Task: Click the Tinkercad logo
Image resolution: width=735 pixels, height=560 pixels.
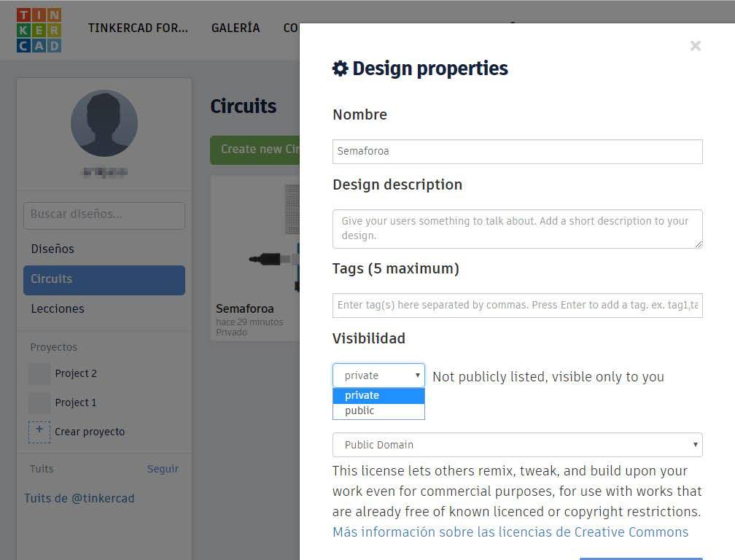Action: 39,30
